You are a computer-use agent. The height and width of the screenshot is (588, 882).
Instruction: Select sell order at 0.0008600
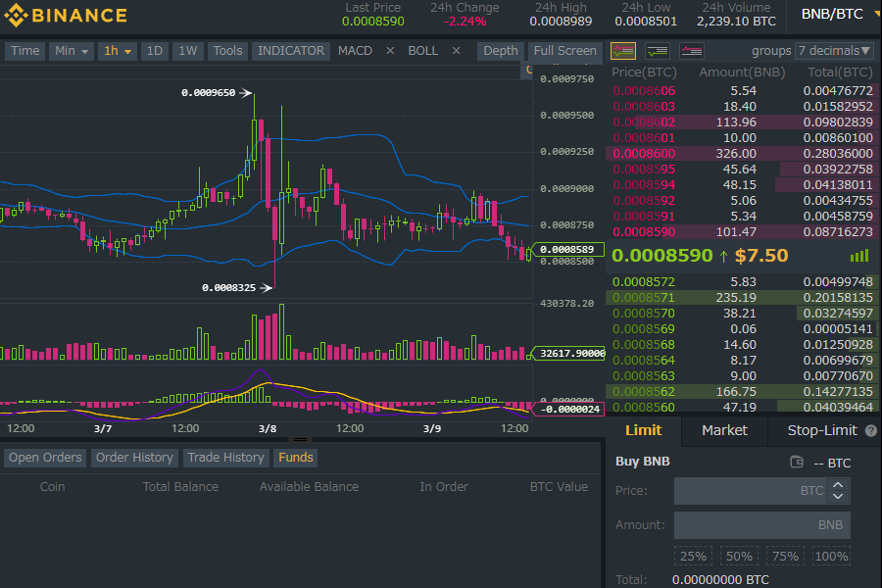[742, 154]
